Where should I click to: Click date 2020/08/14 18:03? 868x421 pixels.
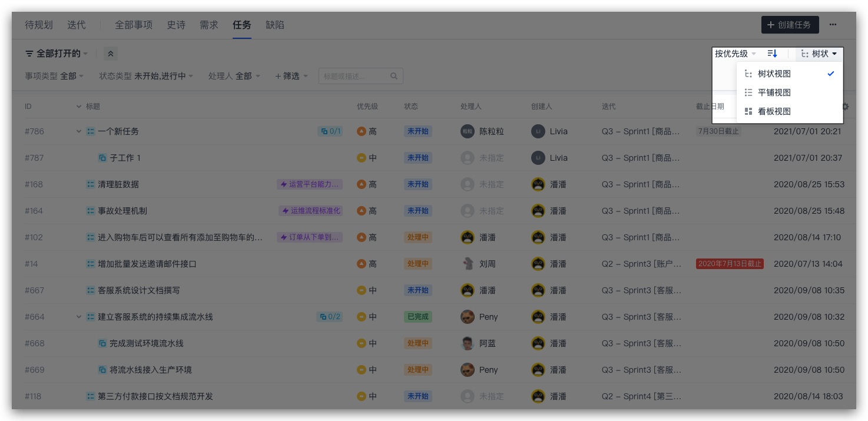click(x=808, y=396)
